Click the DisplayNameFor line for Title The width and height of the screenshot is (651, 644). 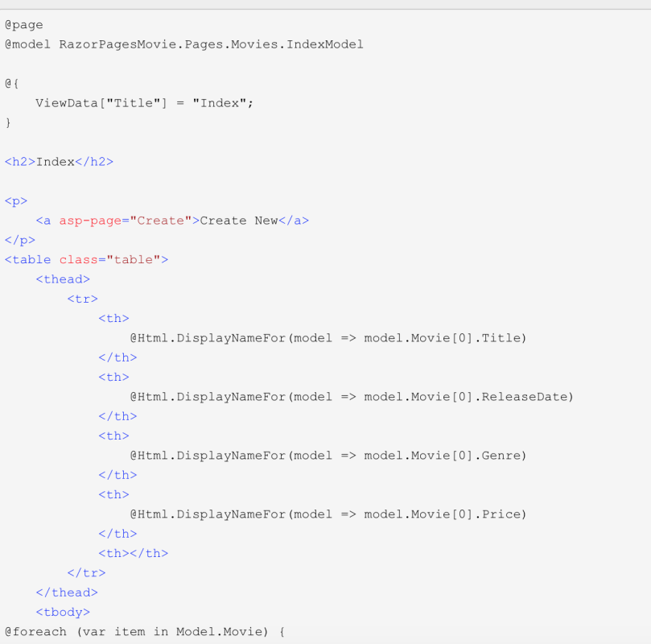(x=328, y=338)
